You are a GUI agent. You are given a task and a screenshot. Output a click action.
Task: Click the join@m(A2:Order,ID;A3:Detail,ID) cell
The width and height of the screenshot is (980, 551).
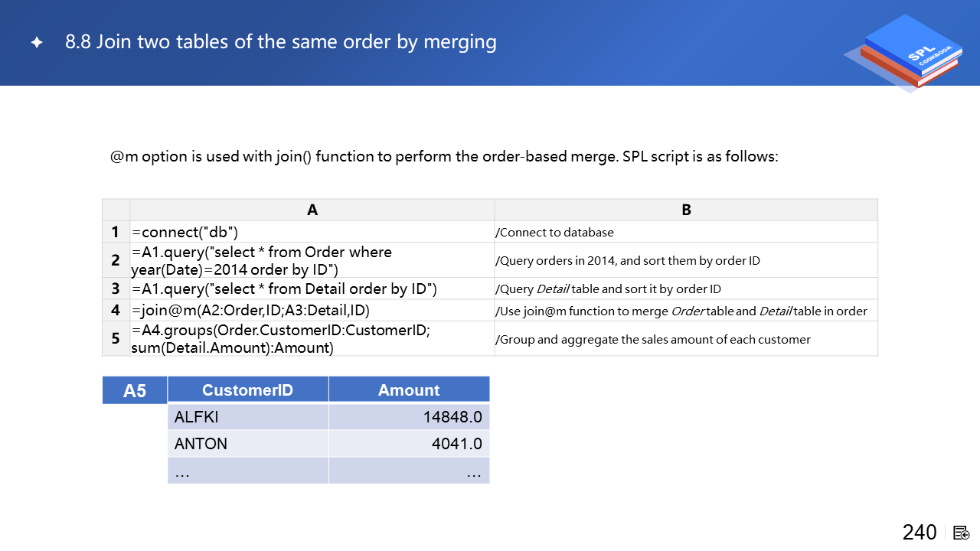312,311
